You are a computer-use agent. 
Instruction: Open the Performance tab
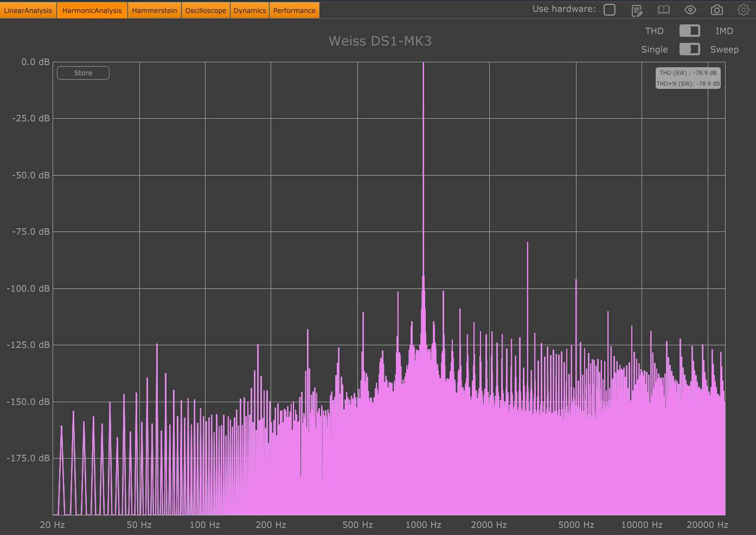[294, 10]
